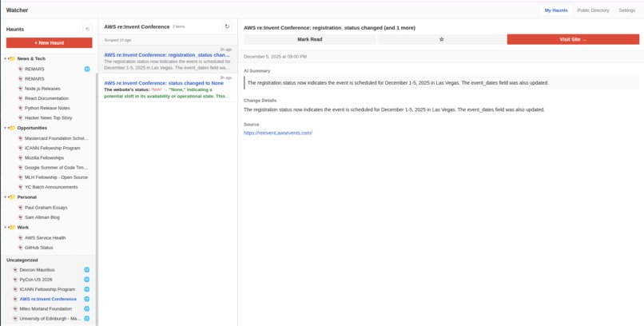Viewport: 644px width, 326px height.
Task: Select the Miles Morland Foundation haunt name
Action: (x=46, y=308)
